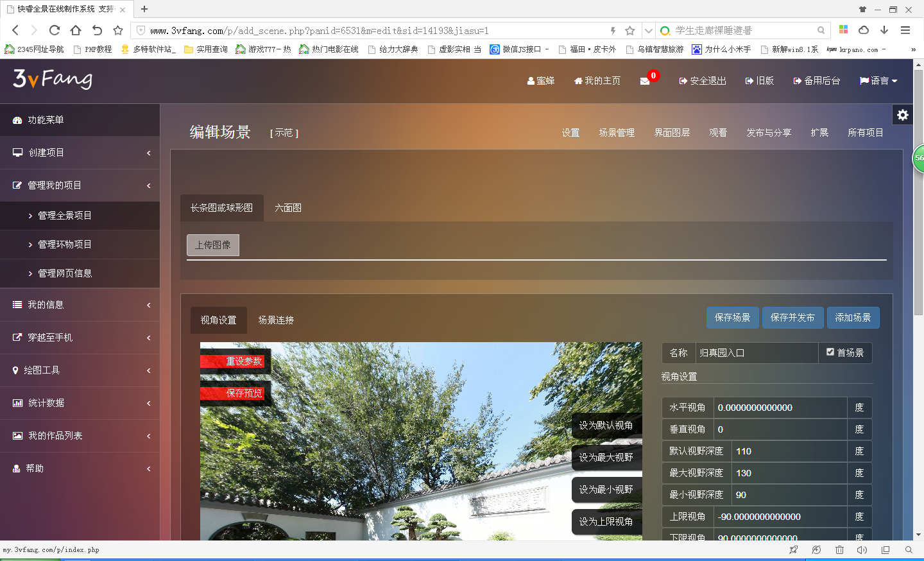Click the 设为最大视野 button
This screenshot has width=924, height=561.
(606, 458)
